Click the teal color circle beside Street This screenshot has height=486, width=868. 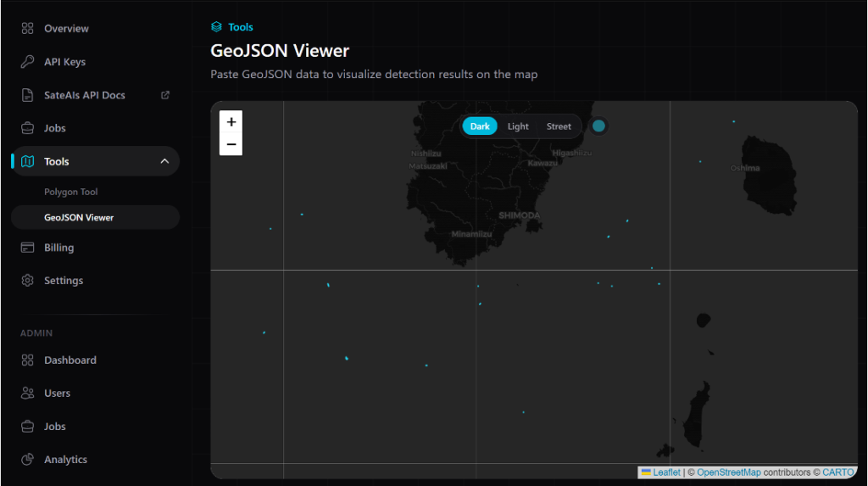click(598, 126)
